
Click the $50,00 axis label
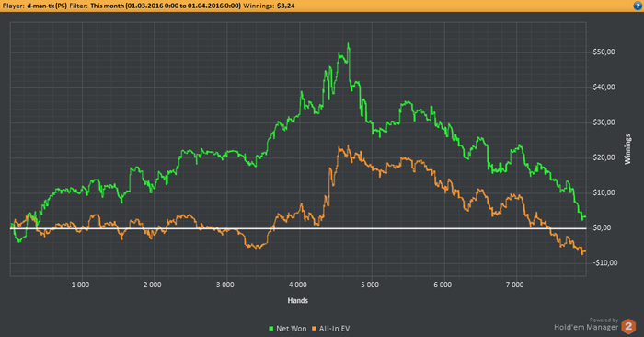click(x=604, y=52)
